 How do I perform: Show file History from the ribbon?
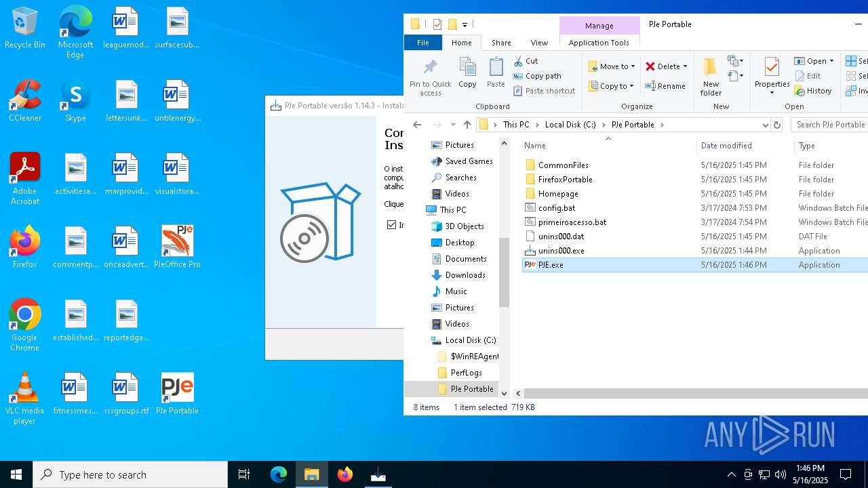pos(813,91)
